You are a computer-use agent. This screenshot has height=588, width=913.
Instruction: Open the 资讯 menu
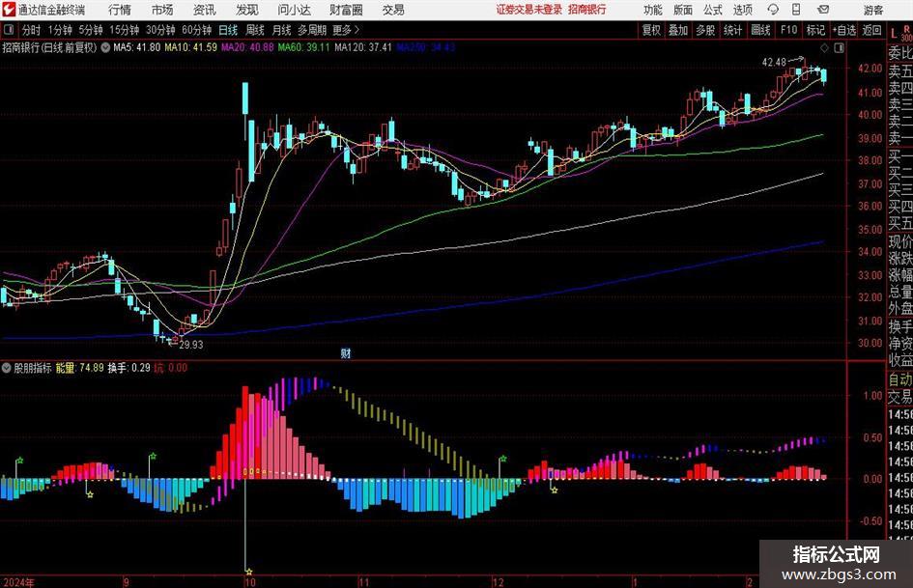click(x=204, y=10)
